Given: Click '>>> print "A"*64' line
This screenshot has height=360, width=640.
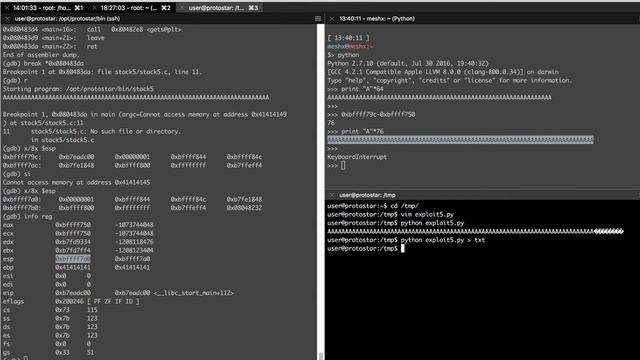Looking at the screenshot, I should pyautogui.click(x=355, y=89).
